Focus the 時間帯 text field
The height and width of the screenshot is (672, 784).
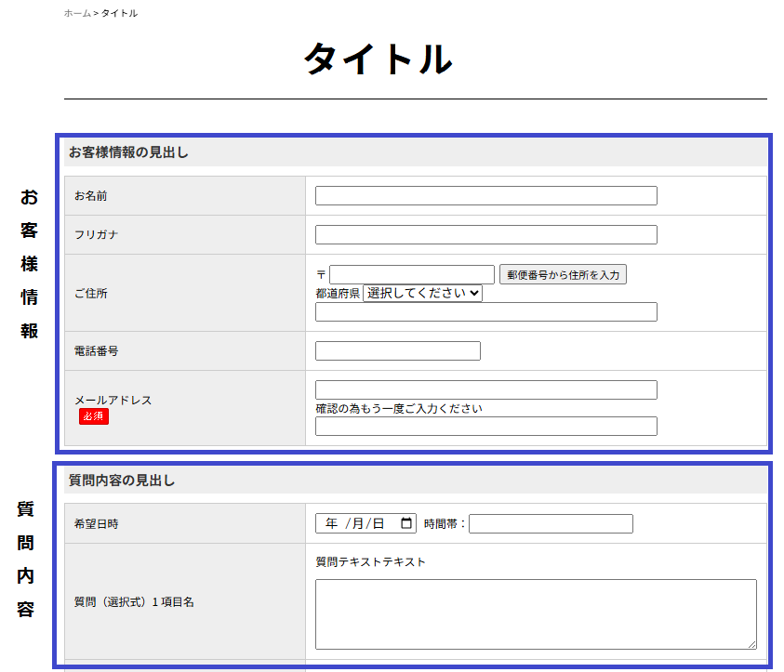551,524
